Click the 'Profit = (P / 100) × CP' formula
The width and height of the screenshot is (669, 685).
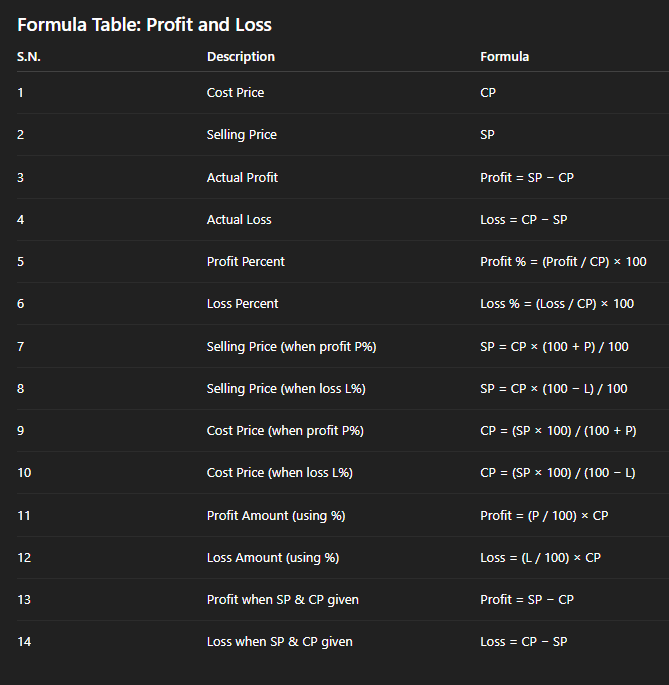coord(544,516)
